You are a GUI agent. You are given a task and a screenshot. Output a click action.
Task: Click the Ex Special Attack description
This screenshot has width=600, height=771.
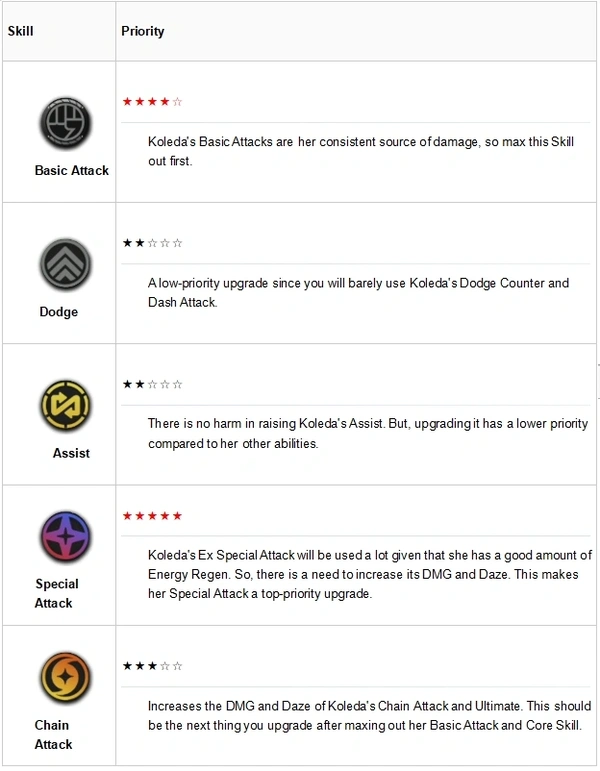[369, 574]
